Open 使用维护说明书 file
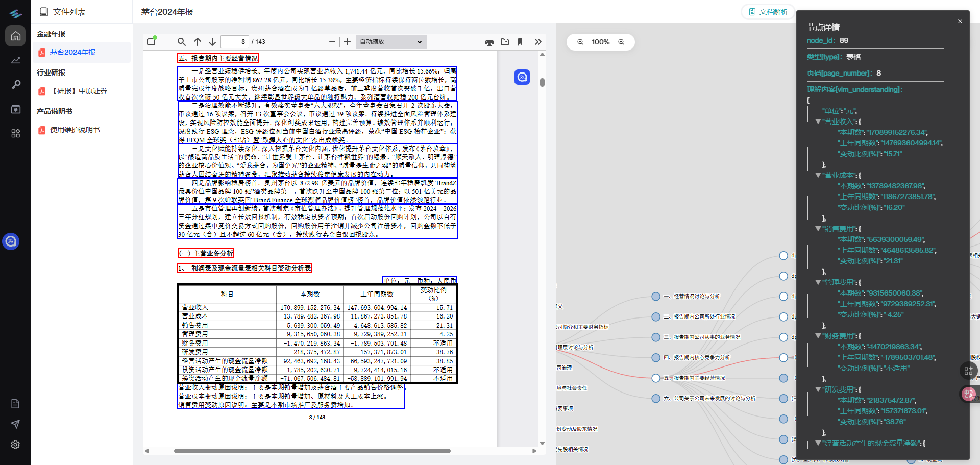 [82, 130]
